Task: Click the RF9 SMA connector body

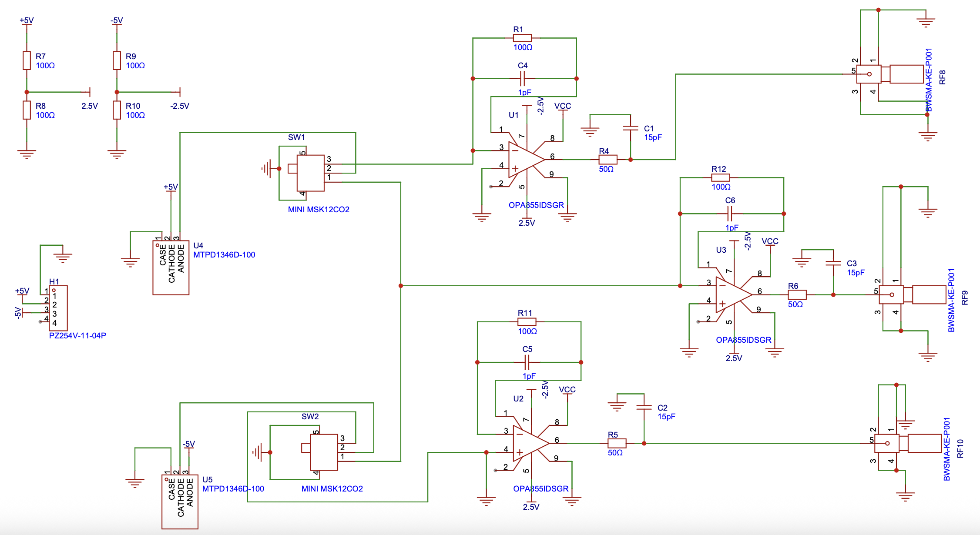Action: click(x=913, y=295)
